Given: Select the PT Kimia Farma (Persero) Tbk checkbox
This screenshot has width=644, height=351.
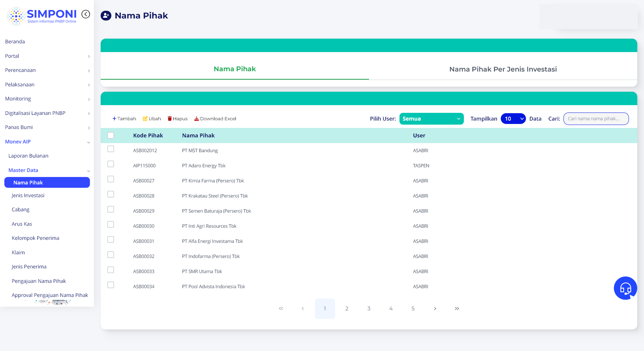Looking at the screenshot, I should (111, 179).
